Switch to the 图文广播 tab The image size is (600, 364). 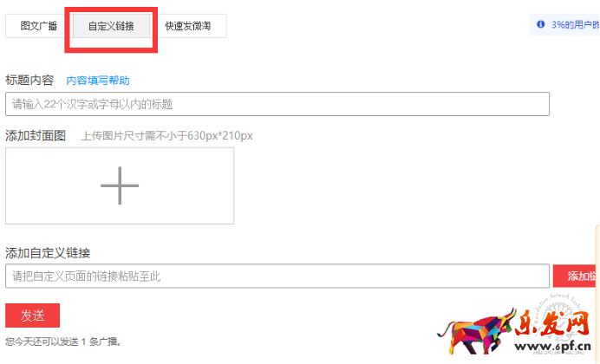[39, 26]
